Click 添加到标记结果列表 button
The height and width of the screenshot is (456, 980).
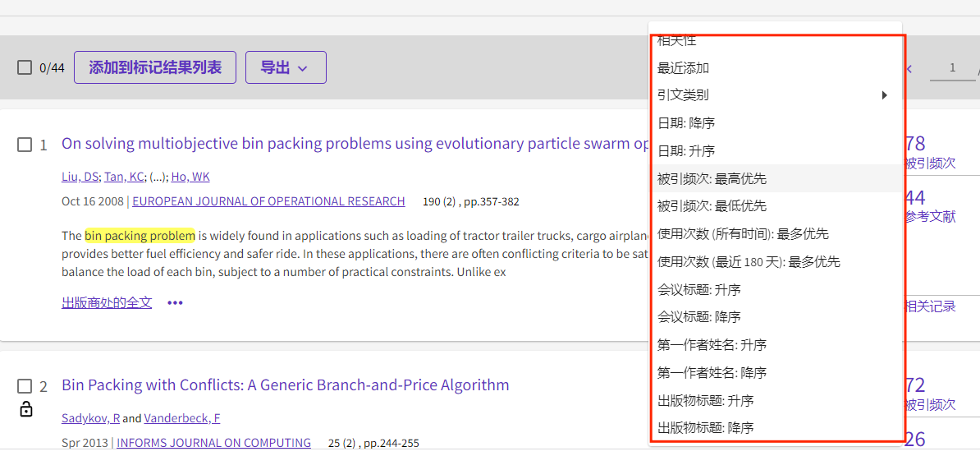coord(155,67)
